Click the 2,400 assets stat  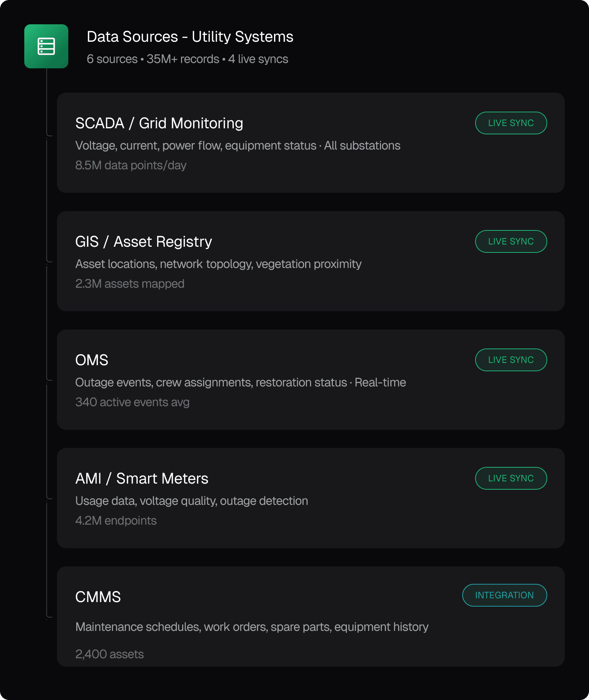tap(109, 654)
